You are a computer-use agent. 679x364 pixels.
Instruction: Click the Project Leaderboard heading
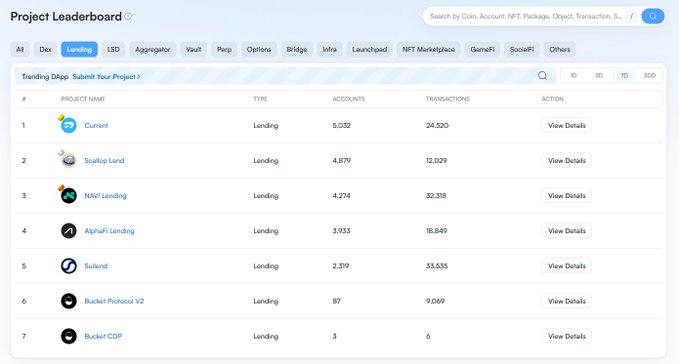[x=66, y=16]
